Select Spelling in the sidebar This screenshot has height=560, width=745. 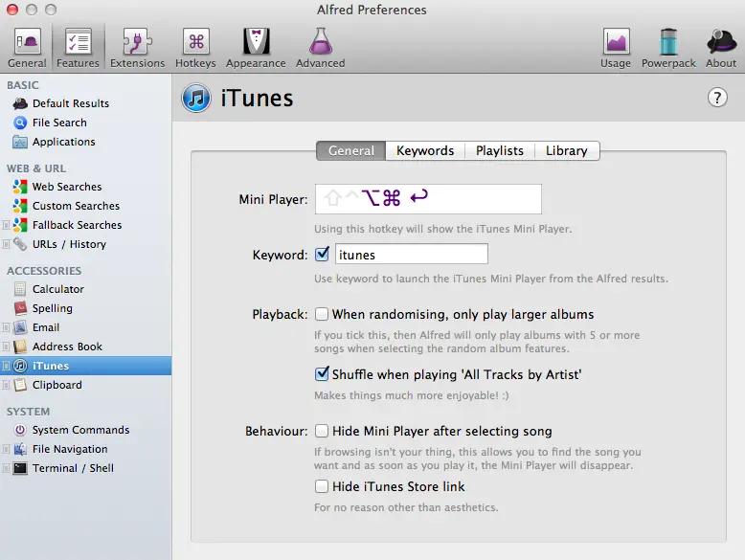click(x=85, y=308)
